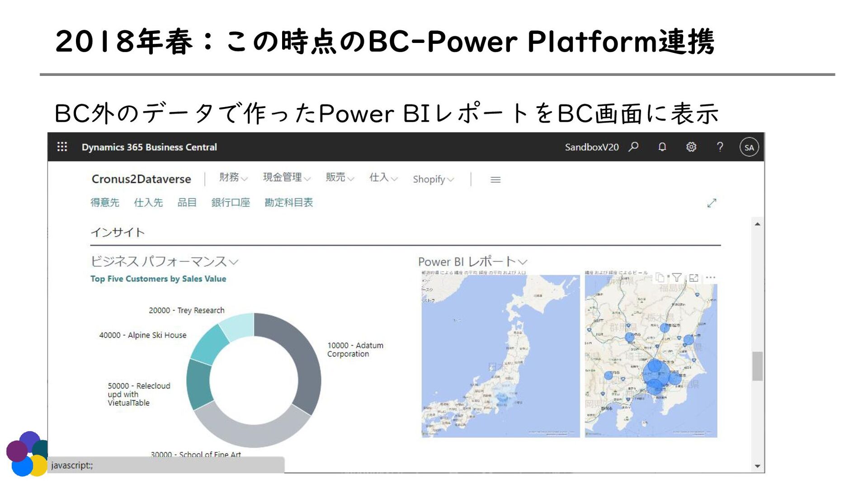
Task: Open the app launcher waffle icon
Action: (62, 147)
